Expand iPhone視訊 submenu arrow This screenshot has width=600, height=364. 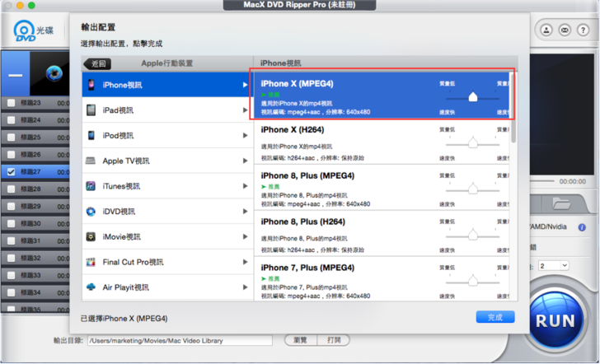245,85
